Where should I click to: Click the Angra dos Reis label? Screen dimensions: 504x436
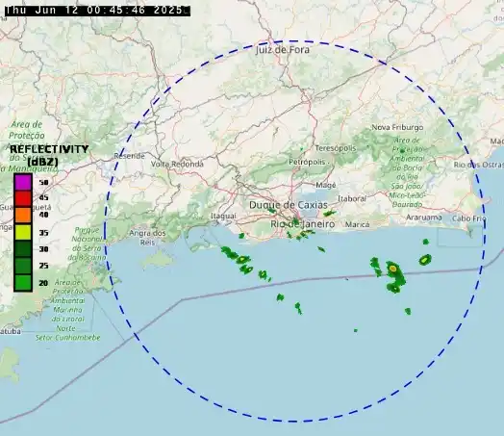(147, 238)
